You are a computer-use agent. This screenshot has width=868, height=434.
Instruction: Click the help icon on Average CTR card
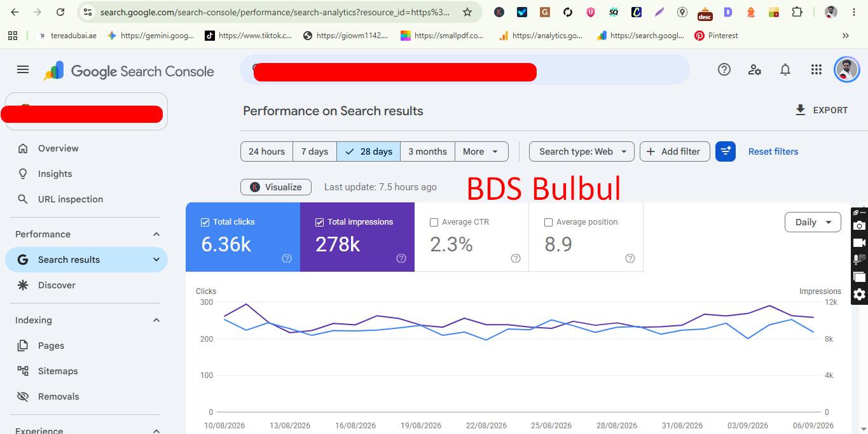click(516, 258)
